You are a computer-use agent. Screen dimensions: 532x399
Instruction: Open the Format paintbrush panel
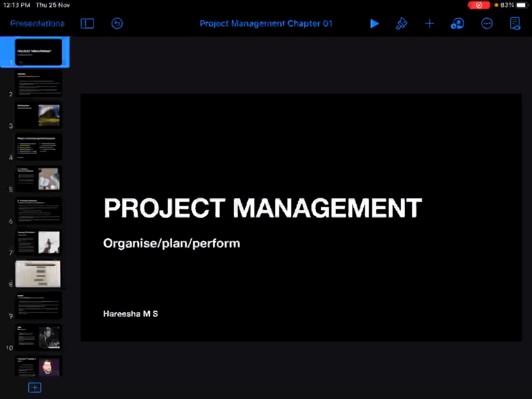tap(401, 24)
